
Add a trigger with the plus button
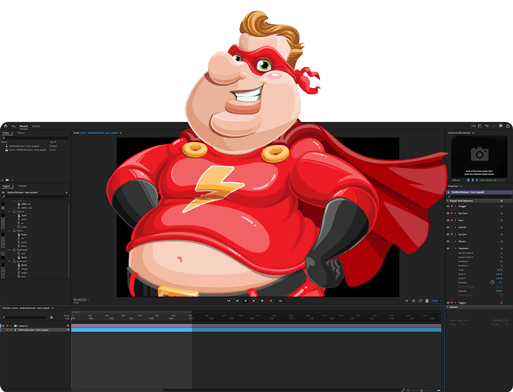click(66, 192)
